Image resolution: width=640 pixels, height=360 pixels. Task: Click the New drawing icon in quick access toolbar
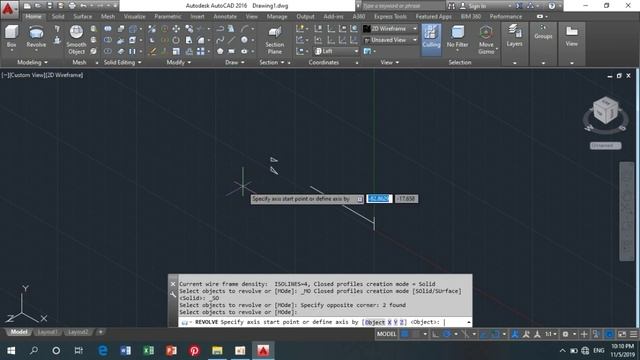coord(27,6)
